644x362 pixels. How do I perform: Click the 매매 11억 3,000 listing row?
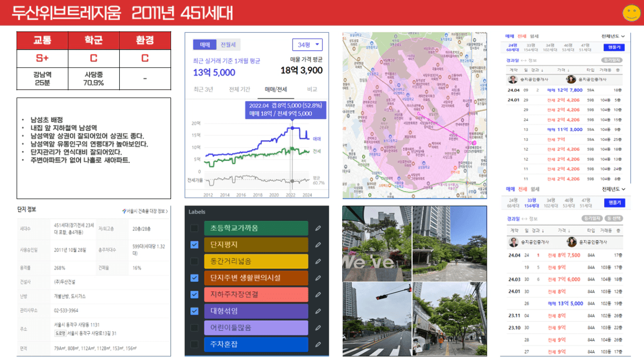565,130
